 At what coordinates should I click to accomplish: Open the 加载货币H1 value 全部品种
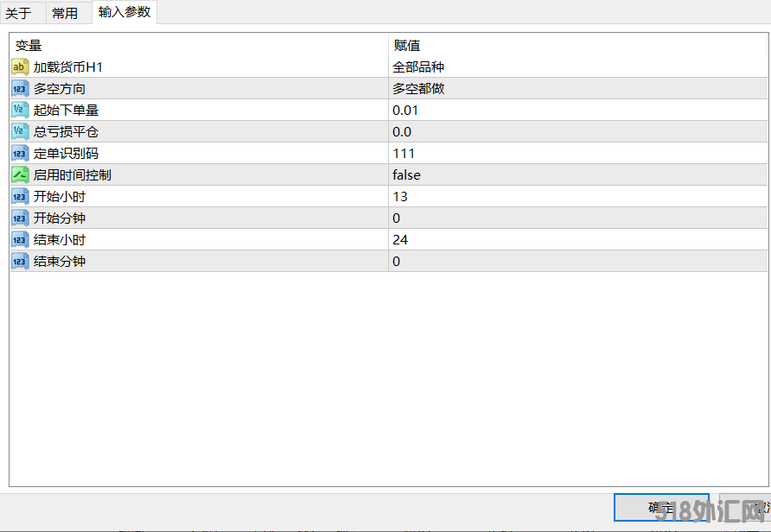click(x=418, y=66)
